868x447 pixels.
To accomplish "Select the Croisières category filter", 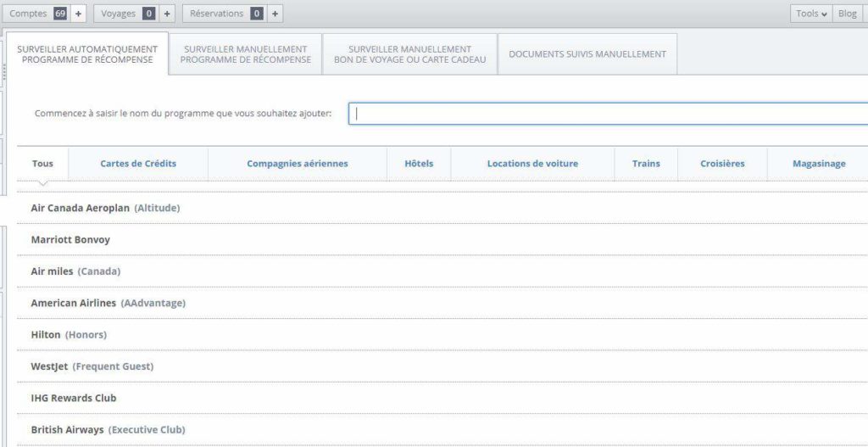I will [722, 164].
